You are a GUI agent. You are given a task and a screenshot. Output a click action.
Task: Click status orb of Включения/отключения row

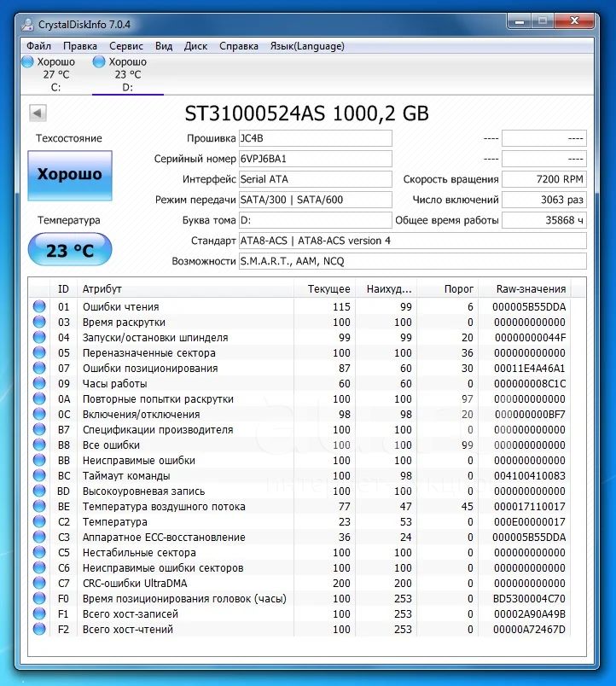[39, 414]
